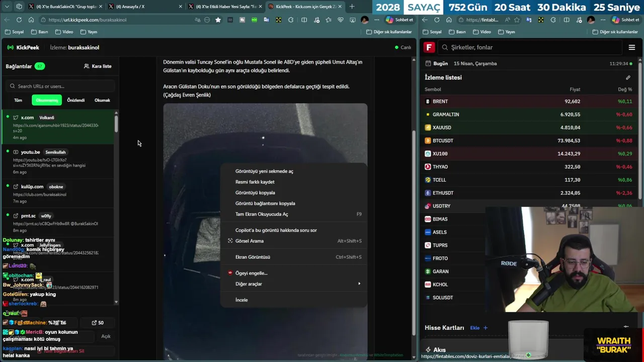This screenshot has height=362, width=644.
Task: Click the KickPeek logo
Action: (23, 47)
